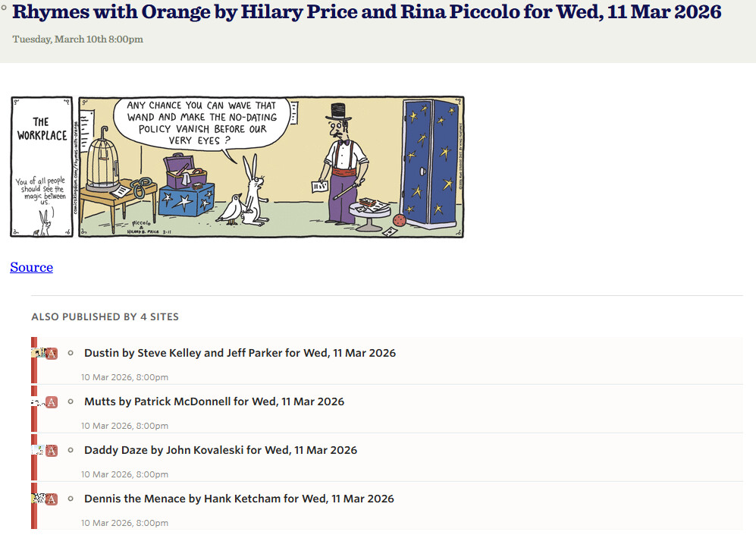Click the small comic thumbnail beside Dennis the Menace
Screen dimensions: 756x551
pyautogui.click(x=38, y=499)
